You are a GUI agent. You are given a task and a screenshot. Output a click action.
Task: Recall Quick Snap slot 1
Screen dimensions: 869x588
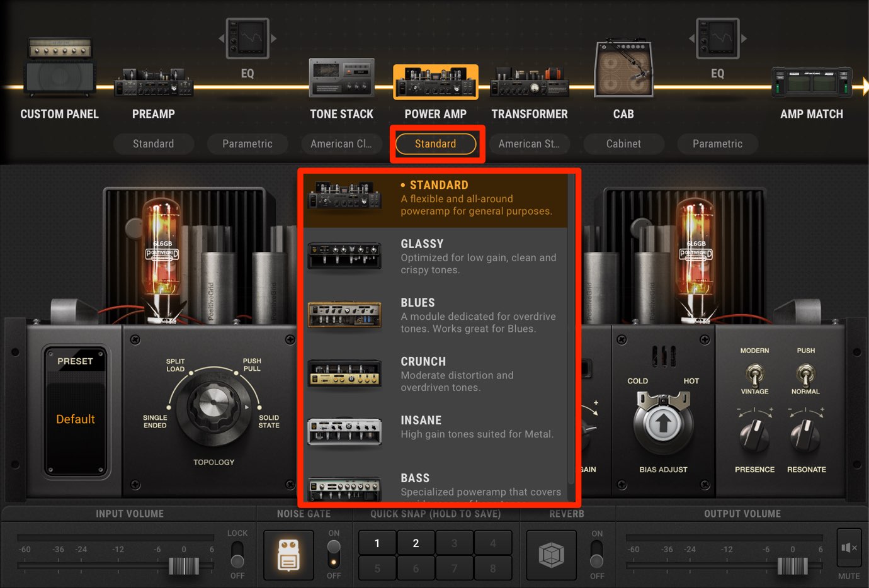point(377,543)
